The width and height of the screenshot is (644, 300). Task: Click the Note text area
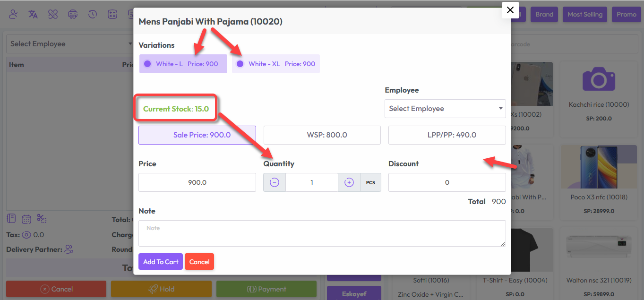click(x=322, y=233)
